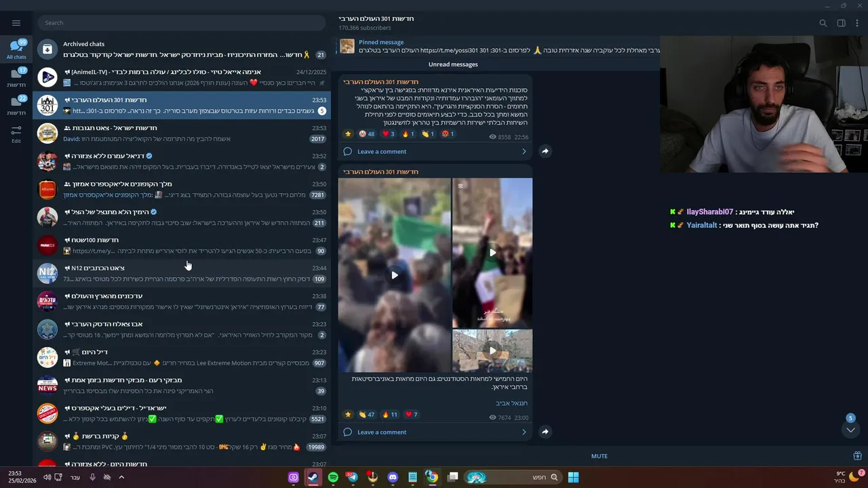868x488 pixels.
Task: Click the taskbar search box חפש
Action: (x=513, y=477)
